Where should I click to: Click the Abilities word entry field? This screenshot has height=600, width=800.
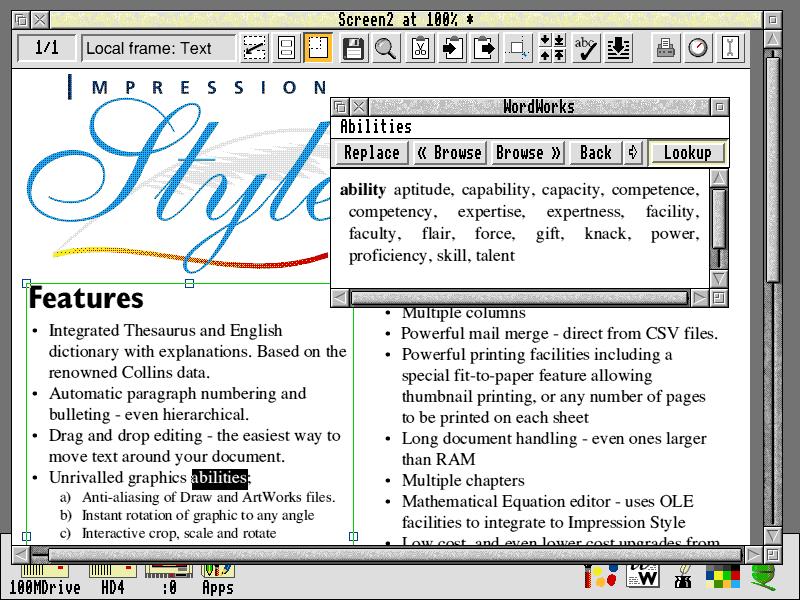tap(530, 127)
